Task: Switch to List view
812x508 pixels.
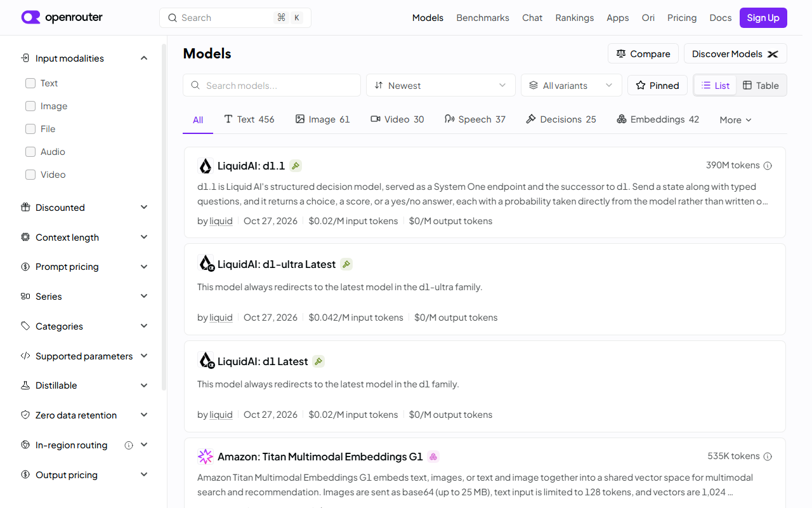Action: [716, 86]
